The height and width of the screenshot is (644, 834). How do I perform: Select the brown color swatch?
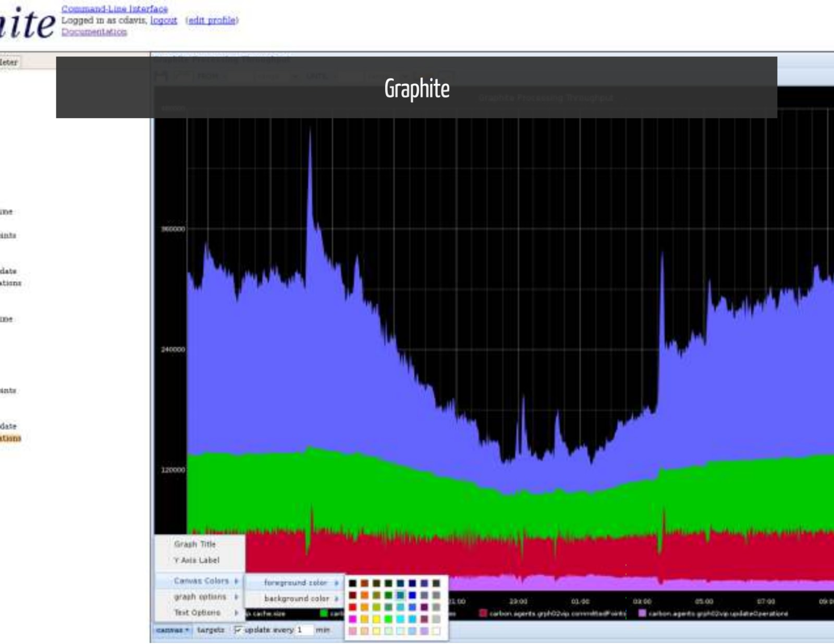pos(364,583)
